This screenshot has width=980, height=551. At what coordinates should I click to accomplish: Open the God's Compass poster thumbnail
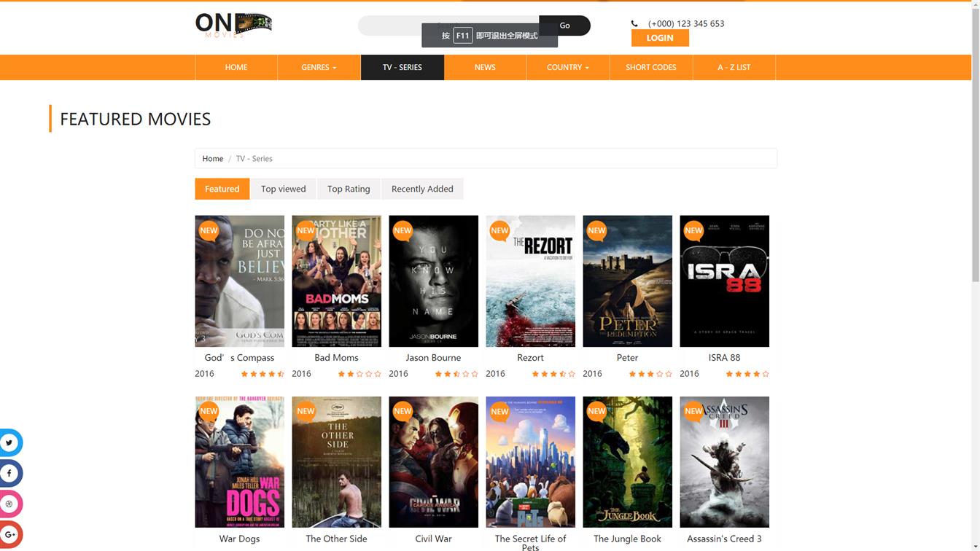point(239,281)
